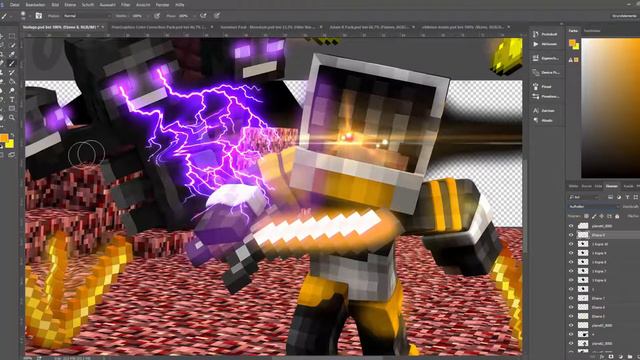Screen dimensions: 640x360
Task: Open the Grundelemente workspace dropdown
Action: [x=624, y=16]
